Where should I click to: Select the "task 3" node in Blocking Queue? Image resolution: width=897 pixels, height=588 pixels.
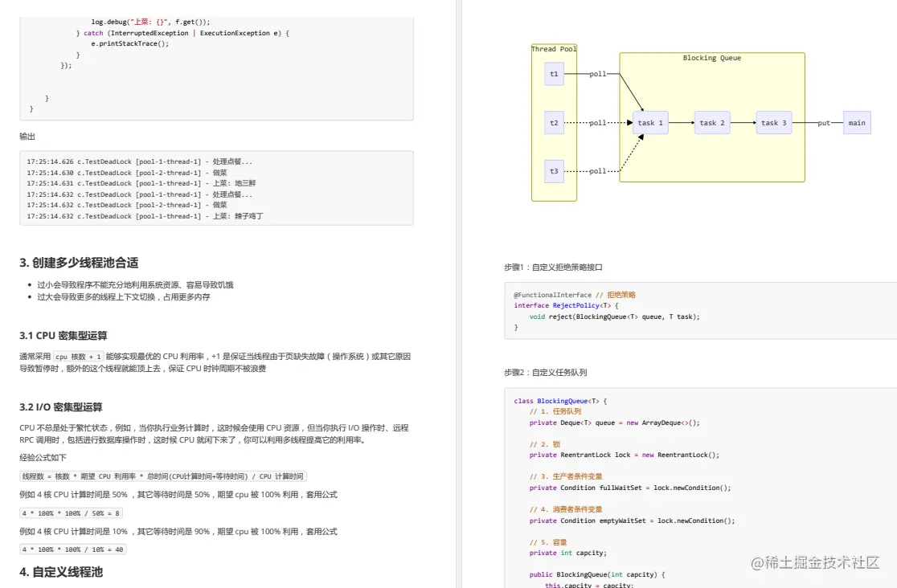tap(774, 122)
